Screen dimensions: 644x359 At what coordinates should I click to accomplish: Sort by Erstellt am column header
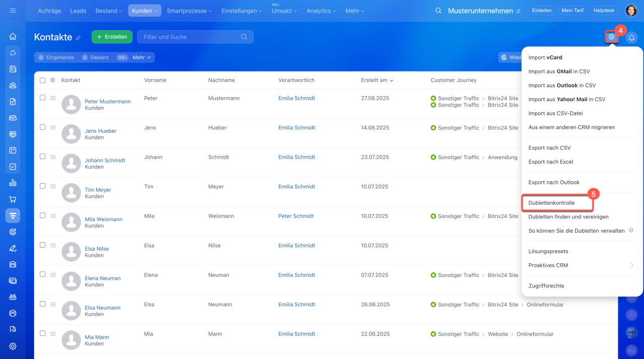[x=377, y=80]
